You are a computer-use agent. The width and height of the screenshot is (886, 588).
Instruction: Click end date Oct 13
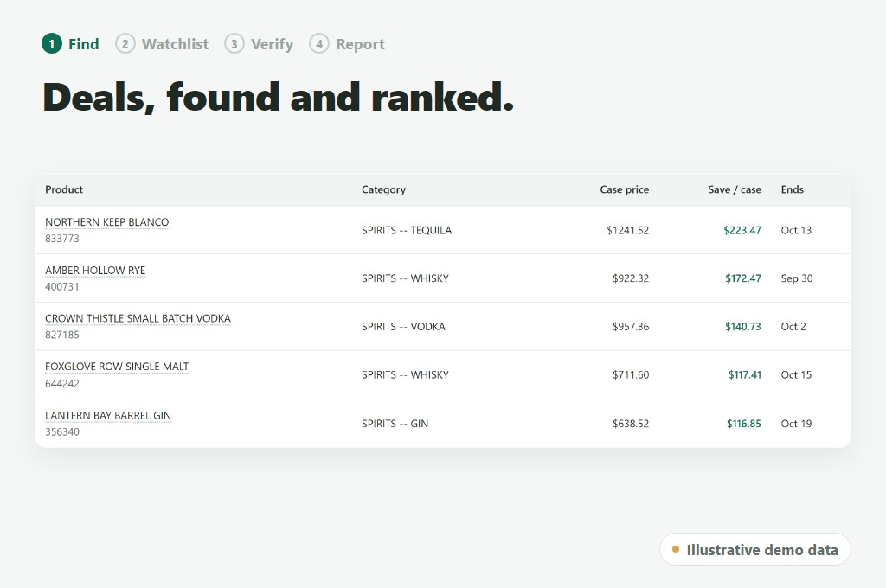click(x=796, y=230)
